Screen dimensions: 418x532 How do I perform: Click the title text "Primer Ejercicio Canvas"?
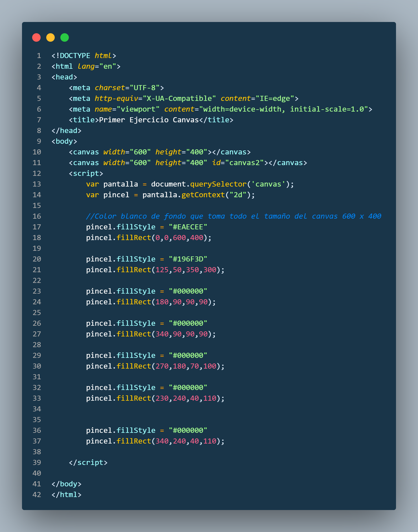[149, 120]
